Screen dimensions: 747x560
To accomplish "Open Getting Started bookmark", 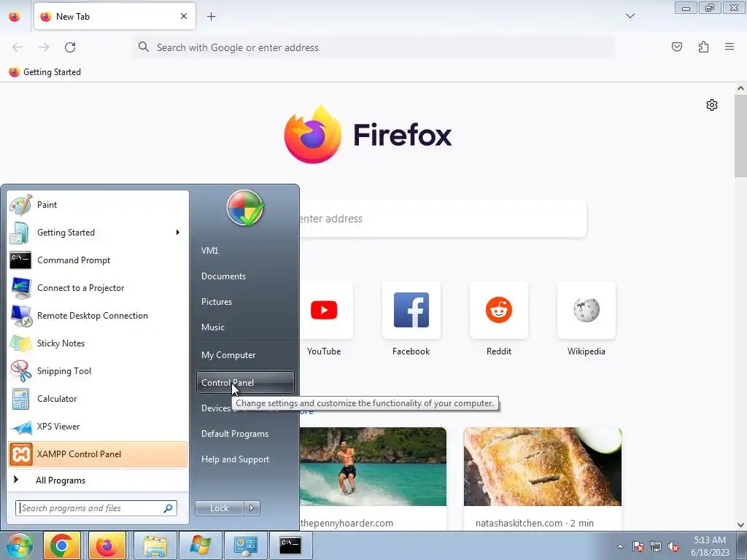I will point(45,72).
